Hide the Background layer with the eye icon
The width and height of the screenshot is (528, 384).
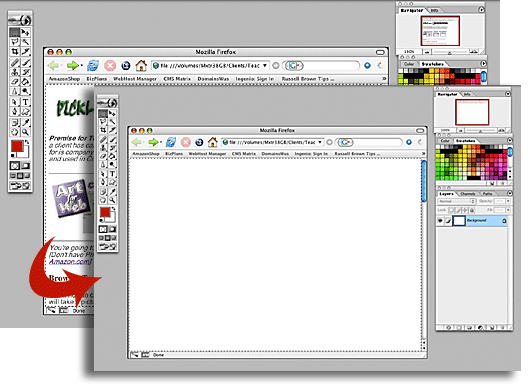(440, 221)
